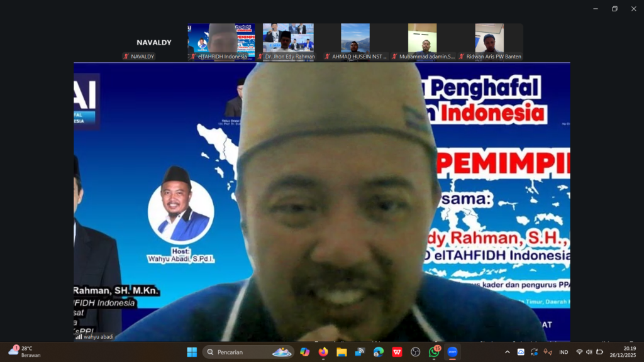Screen dimensions: 644x362
Task: Open WhatsApp with 15 notifications
Action: click(x=434, y=352)
